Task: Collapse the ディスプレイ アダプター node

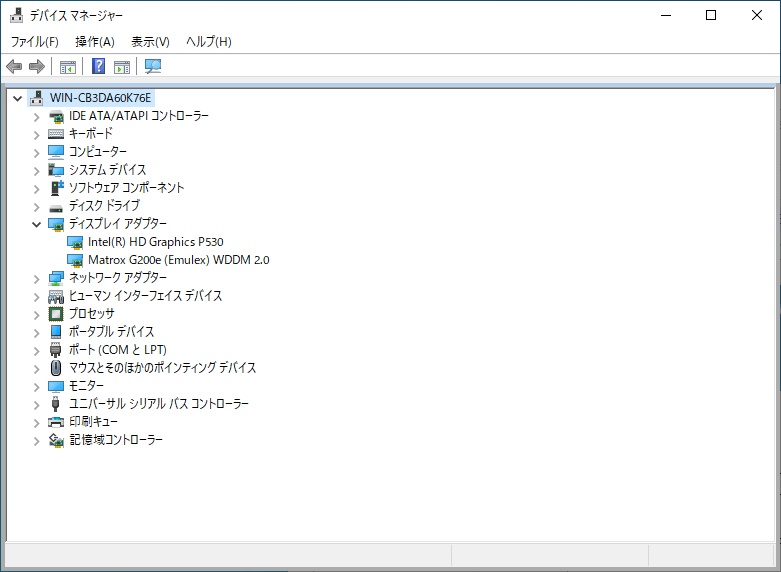Action: (36, 224)
